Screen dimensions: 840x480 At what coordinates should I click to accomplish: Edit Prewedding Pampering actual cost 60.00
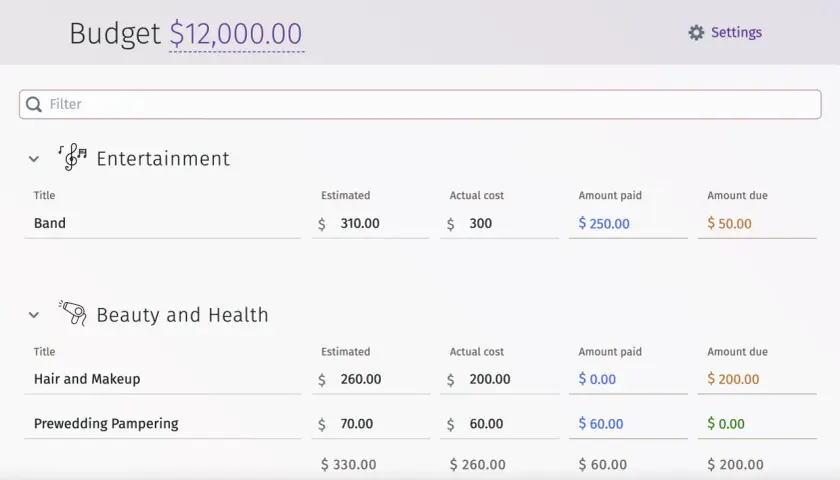point(499,424)
